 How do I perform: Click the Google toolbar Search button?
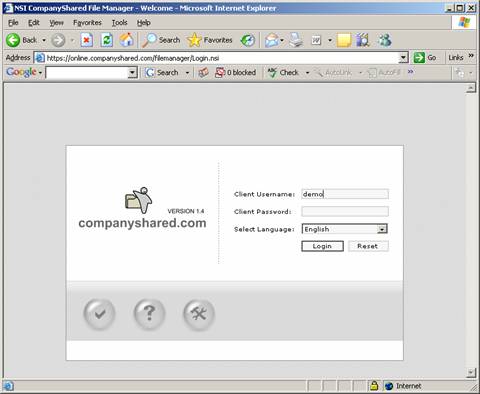(x=162, y=72)
